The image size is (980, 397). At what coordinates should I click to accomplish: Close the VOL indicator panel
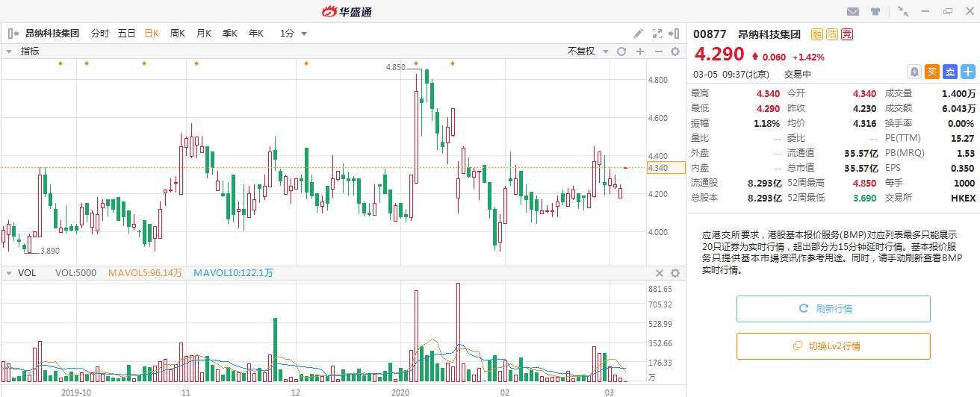coord(660,273)
